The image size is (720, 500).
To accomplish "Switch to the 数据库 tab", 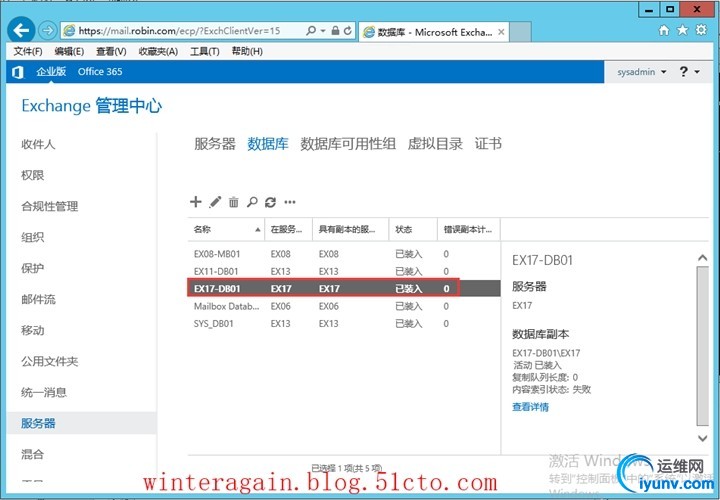I will click(x=268, y=144).
